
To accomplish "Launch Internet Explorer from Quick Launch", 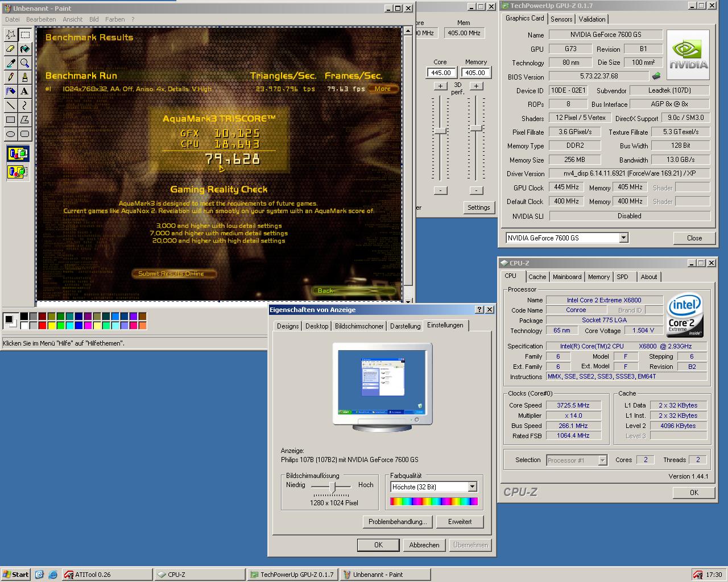I will click(x=52, y=575).
